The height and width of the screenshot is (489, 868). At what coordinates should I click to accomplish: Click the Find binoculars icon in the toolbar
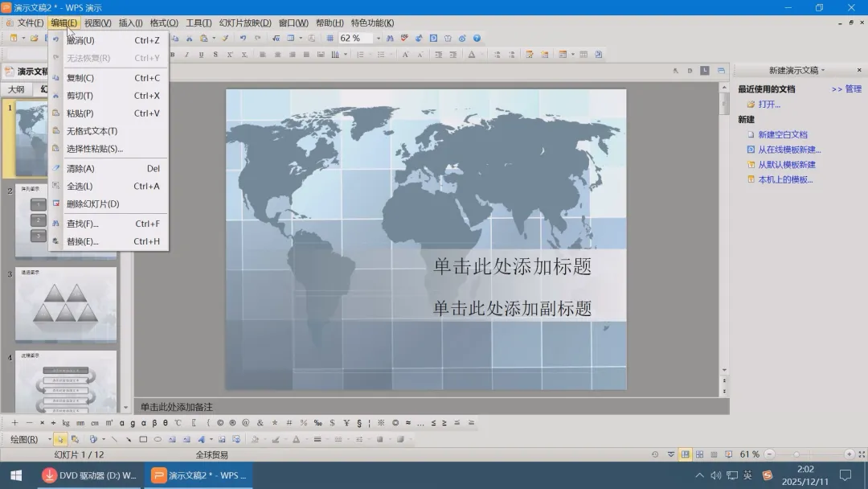pyautogui.click(x=390, y=39)
